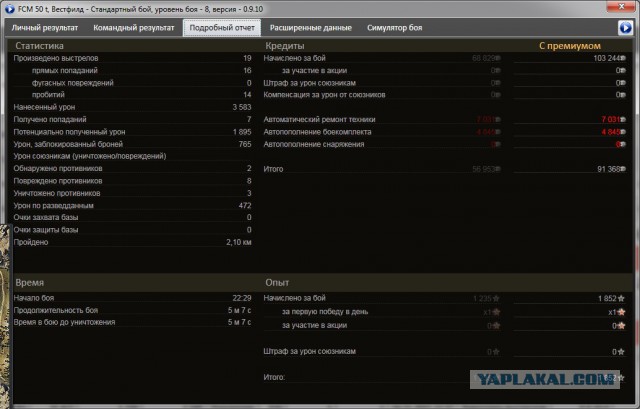Click the С премиумом column header
Screen dimensions: 640x409
570,46
